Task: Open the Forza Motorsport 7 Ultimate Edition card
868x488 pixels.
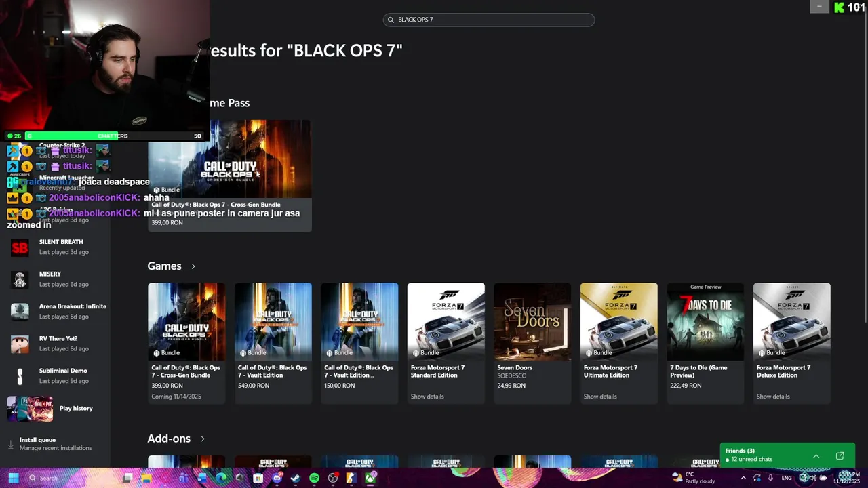Action: [x=619, y=343]
